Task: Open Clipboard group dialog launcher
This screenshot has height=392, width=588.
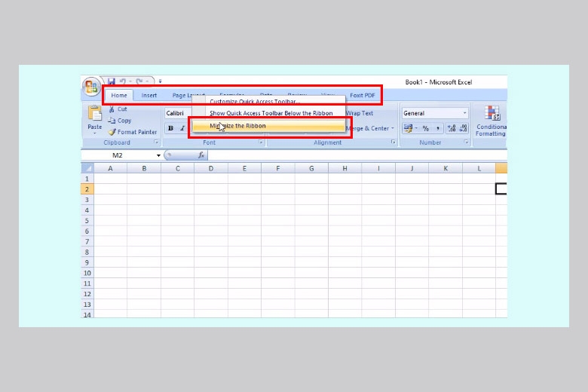Action: (x=156, y=142)
